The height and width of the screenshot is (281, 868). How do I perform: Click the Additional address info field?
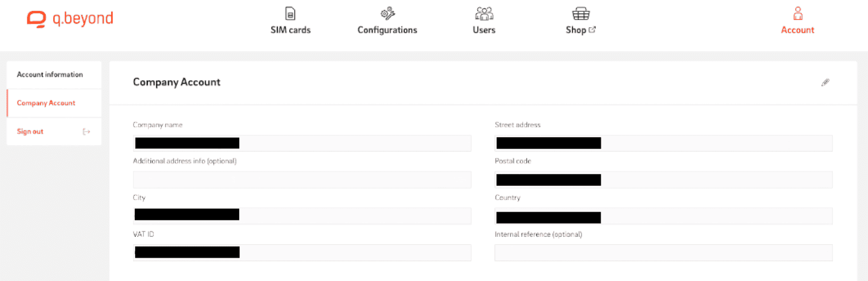coord(302,180)
